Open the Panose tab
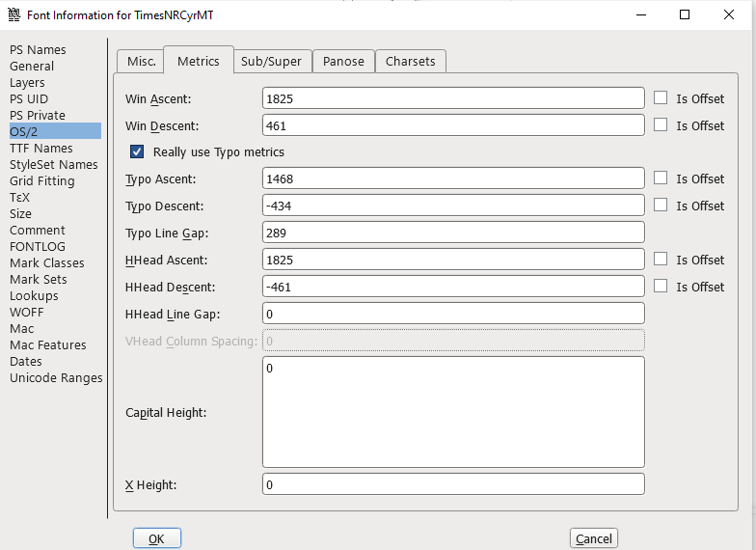Screen dimensions: 756x550 [343, 62]
